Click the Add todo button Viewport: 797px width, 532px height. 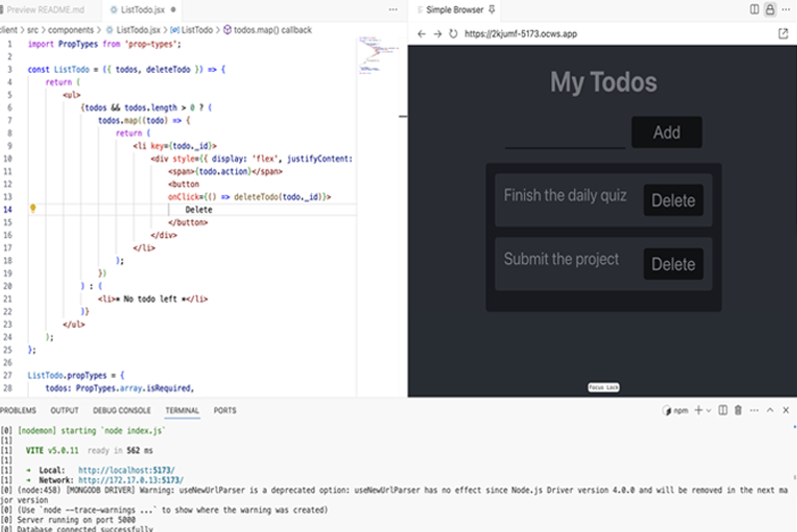pyautogui.click(x=666, y=133)
